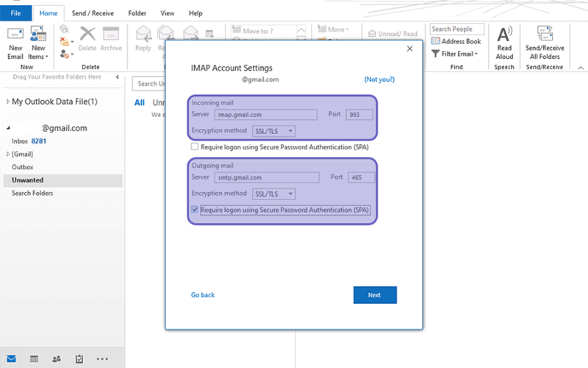Click the All filter in message list

click(x=140, y=102)
